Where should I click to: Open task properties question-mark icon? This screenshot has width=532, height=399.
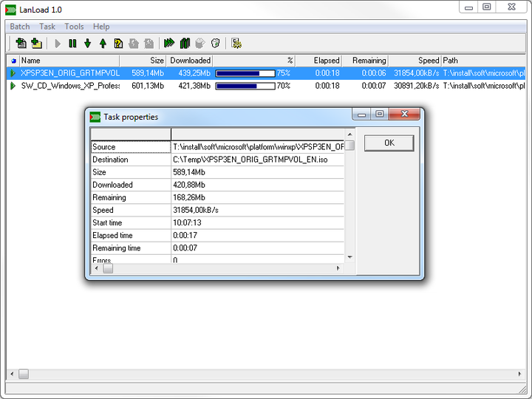coord(118,44)
